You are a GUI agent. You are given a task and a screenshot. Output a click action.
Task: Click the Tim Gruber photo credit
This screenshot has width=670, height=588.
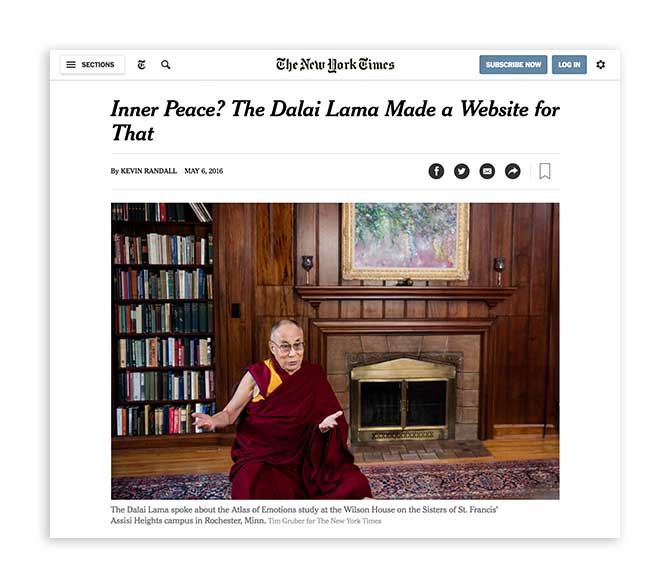tap(325, 521)
